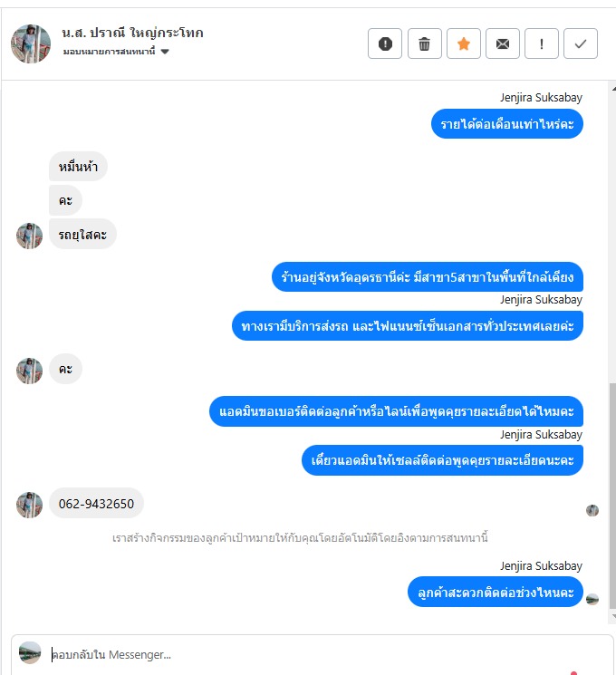Click the phone number 062-9432650 message
Screen dimensions: 616x675
click(96, 503)
